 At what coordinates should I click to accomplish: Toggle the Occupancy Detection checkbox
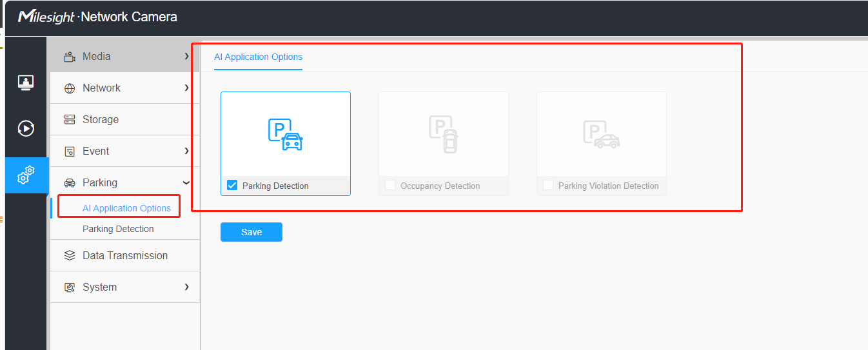coord(390,186)
